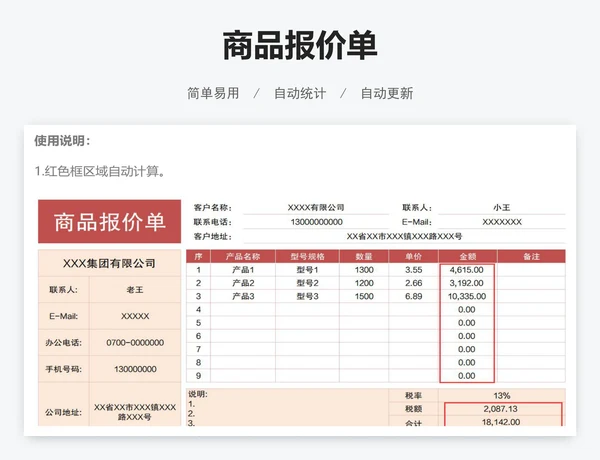Select the 产品1 name cell
The width and height of the screenshot is (600, 460).
(x=243, y=270)
